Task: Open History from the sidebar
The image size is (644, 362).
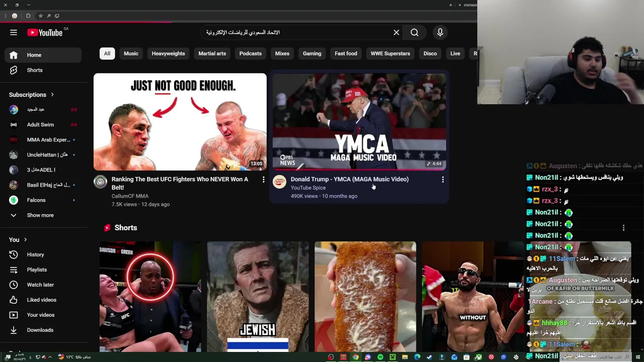Action: point(43,254)
